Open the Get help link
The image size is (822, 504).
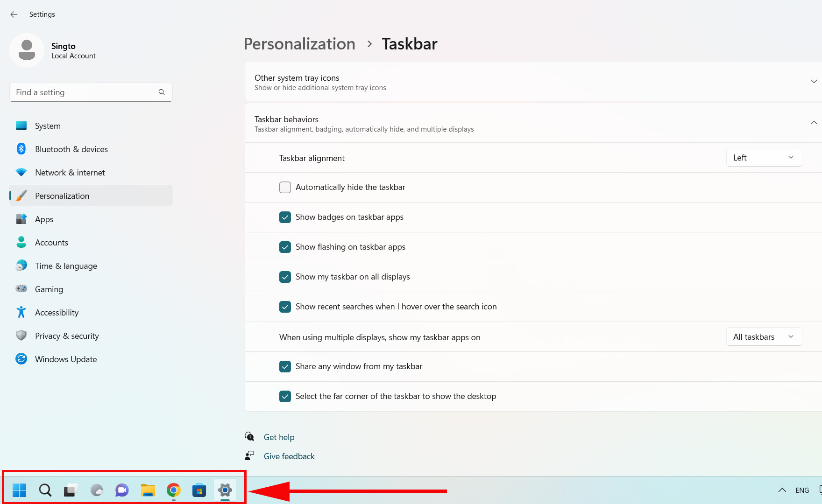coord(279,437)
